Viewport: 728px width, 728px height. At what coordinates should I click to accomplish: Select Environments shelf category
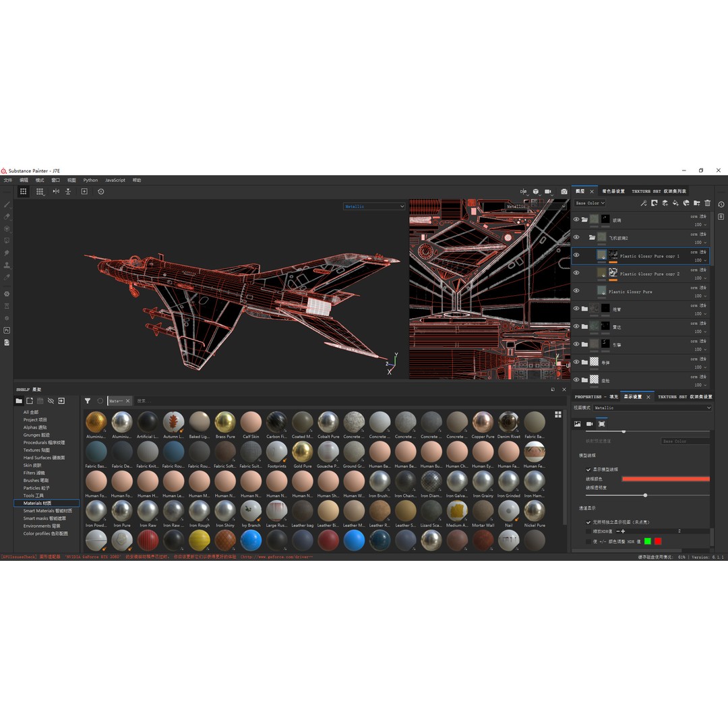(x=42, y=526)
